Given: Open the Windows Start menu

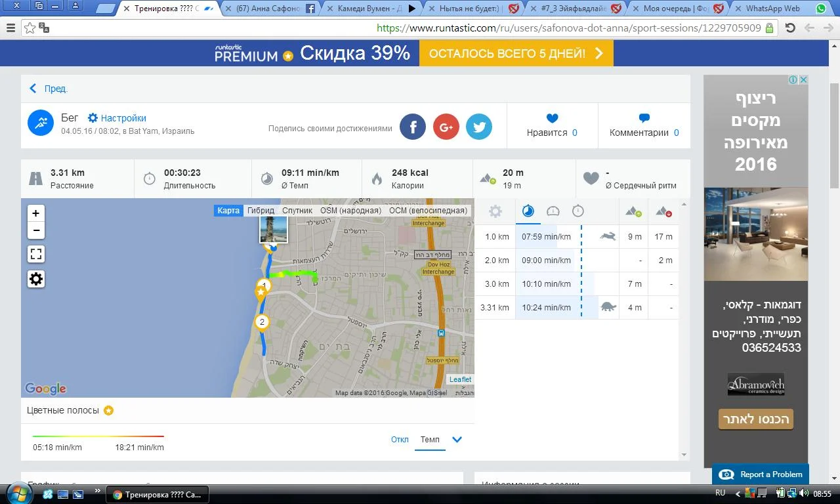Looking at the screenshot, I should 18,493.
